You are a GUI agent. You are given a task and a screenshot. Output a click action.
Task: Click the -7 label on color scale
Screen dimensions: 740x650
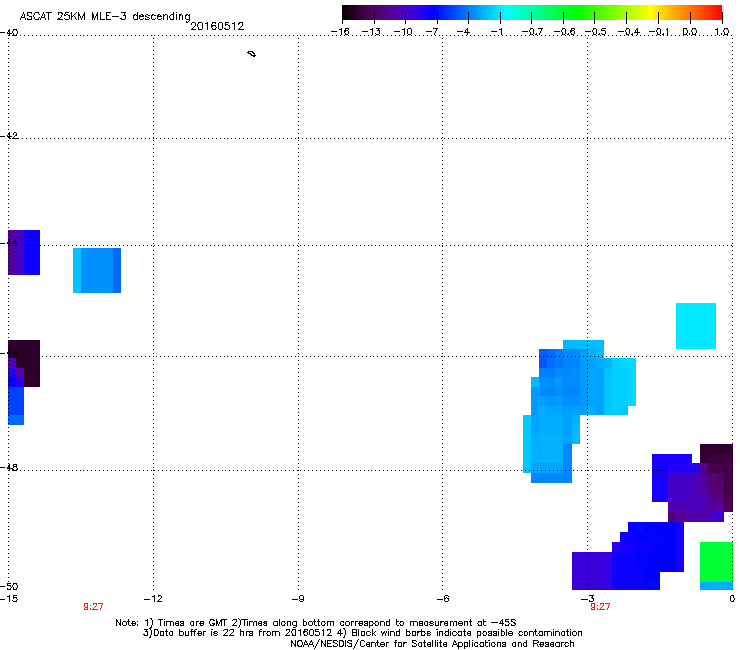(x=432, y=32)
